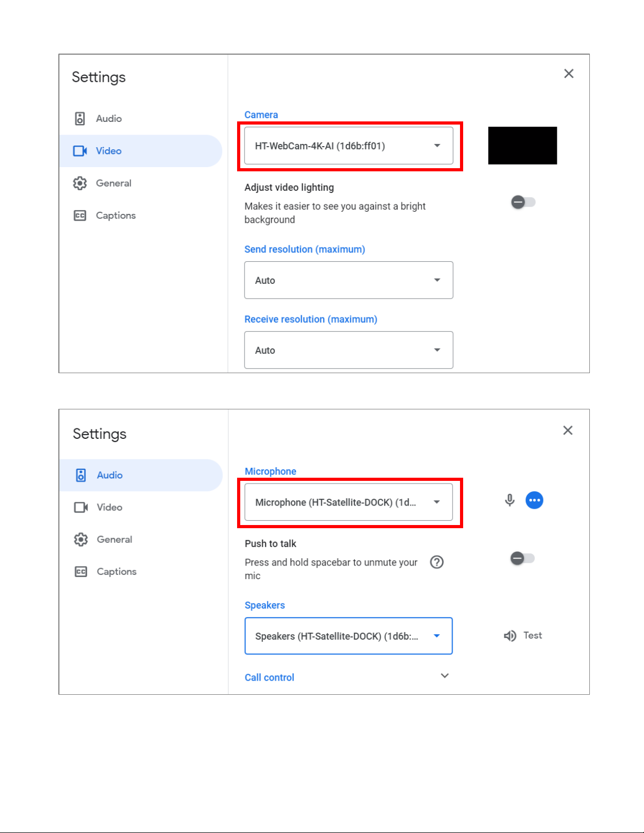Screen dimensions: 644x833
Task: Click General gear icon in bottom Settings panel
Action: tap(81, 540)
